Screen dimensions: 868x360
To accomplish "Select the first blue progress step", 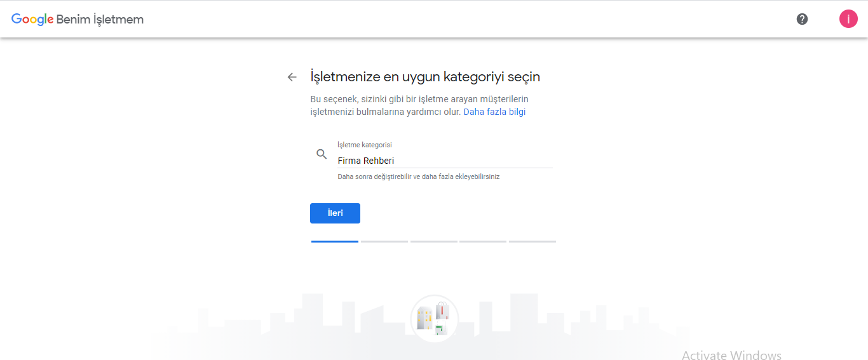I will click(335, 241).
